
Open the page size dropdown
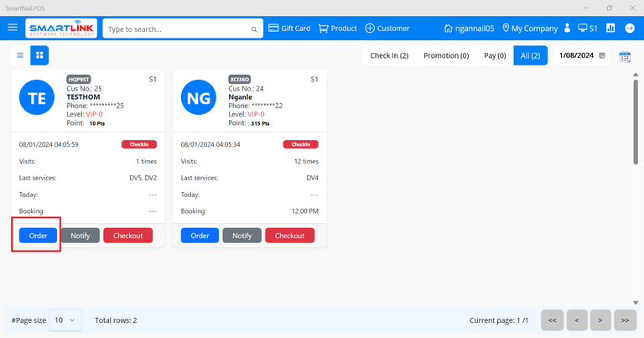(65, 320)
